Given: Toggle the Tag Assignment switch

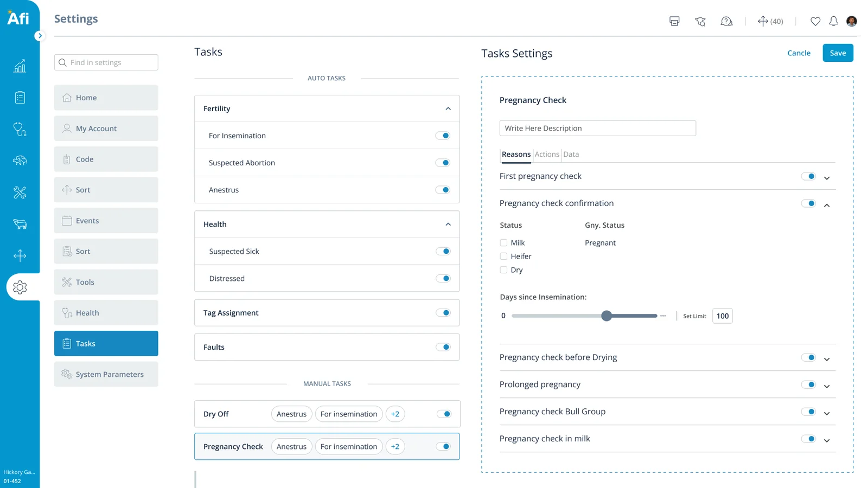Looking at the screenshot, I should pos(443,313).
